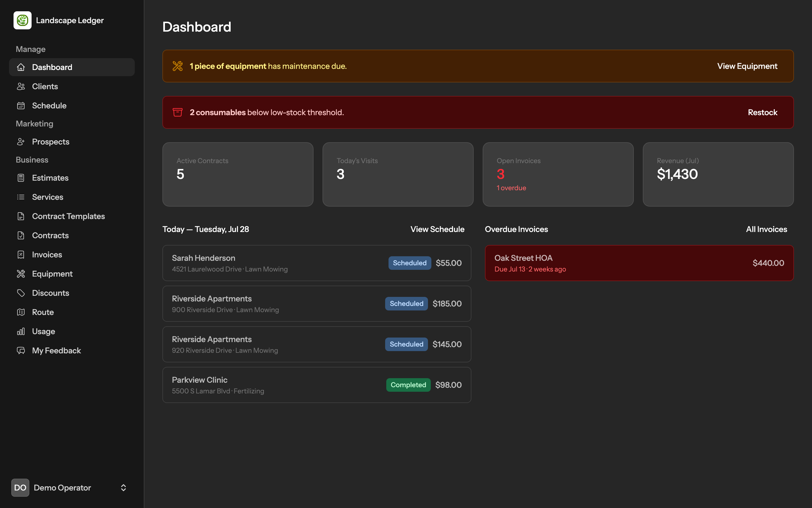Screen dimensions: 812x508
Task: Click the '1 piece of equipment' alert text
Action: pyautogui.click(x=228, y=66)
